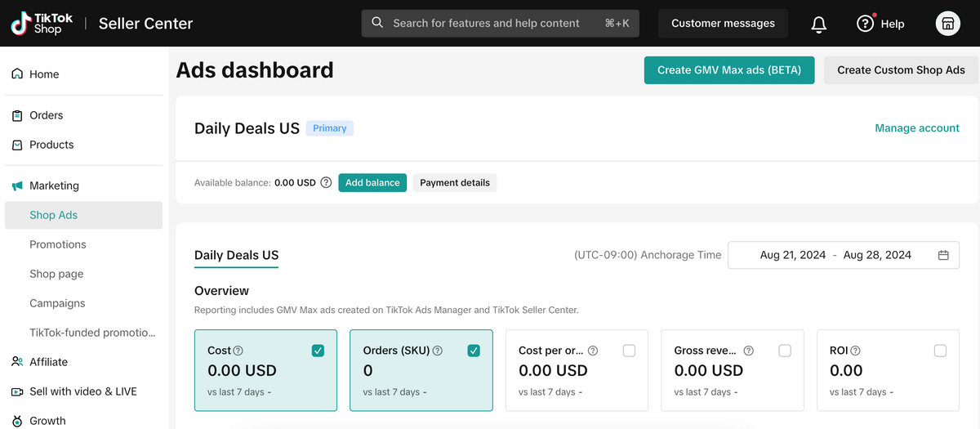Uncheck the Cost metric checkbox

318,351
